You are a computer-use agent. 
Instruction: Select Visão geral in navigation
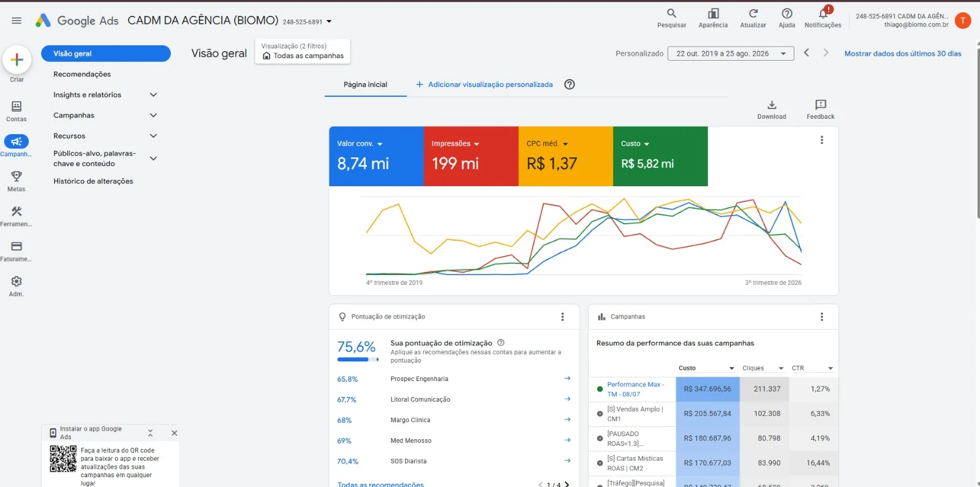tap(106, 53)
